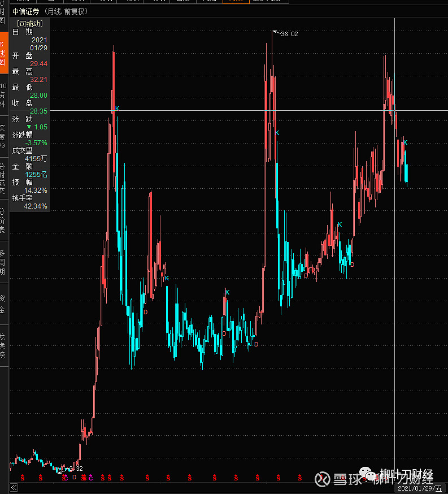Viewport: 448px width, 494px height.
Task: Open the 龙虎榜 sidebar tab
Action: click(4, 346)
